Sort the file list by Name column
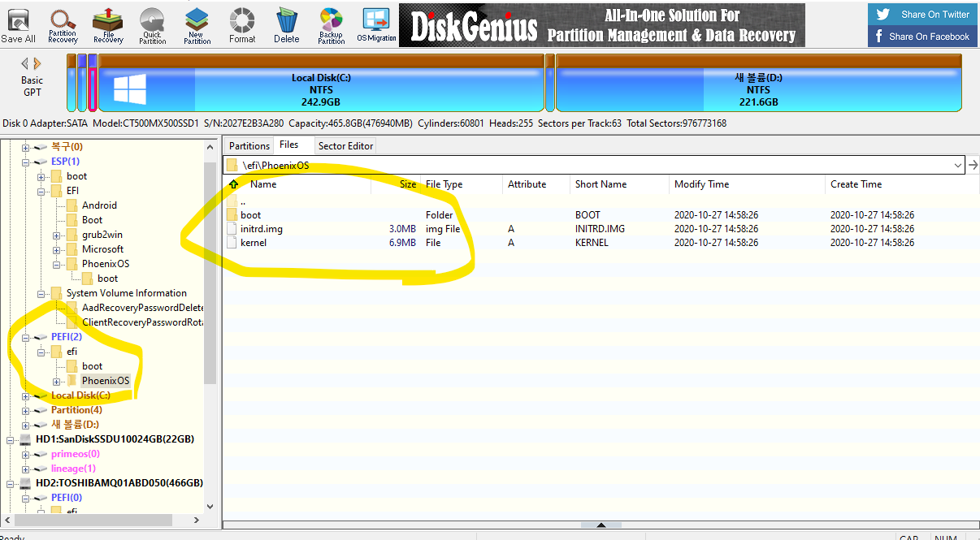 263,184
